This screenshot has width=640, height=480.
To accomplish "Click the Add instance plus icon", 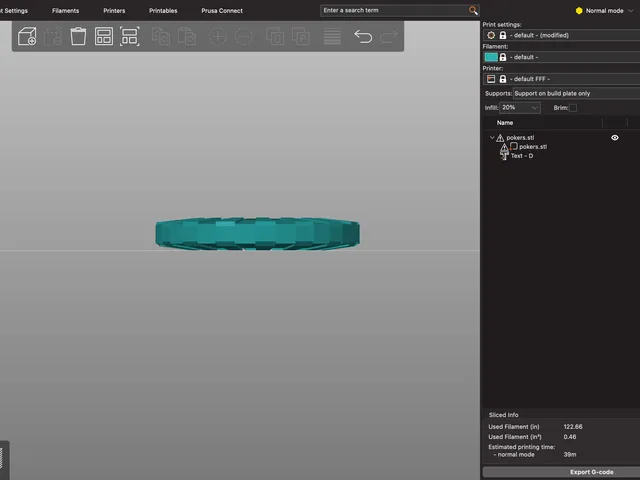I will click(218, 36).
